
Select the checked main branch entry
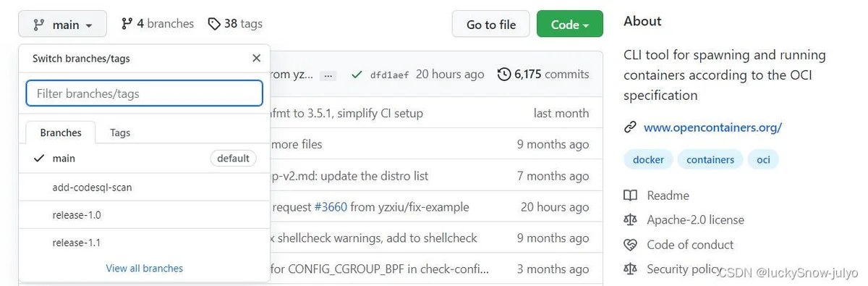pos(144,159)
